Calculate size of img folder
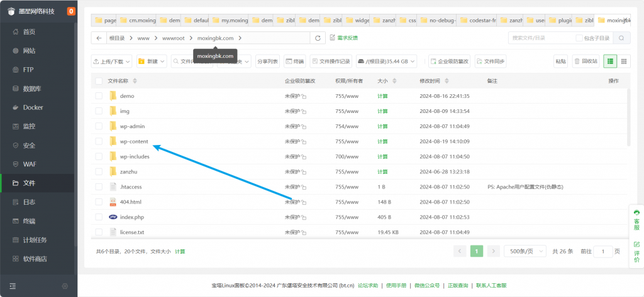The height and width of the screenshot is (297, 644). click(x=382, y=111)
